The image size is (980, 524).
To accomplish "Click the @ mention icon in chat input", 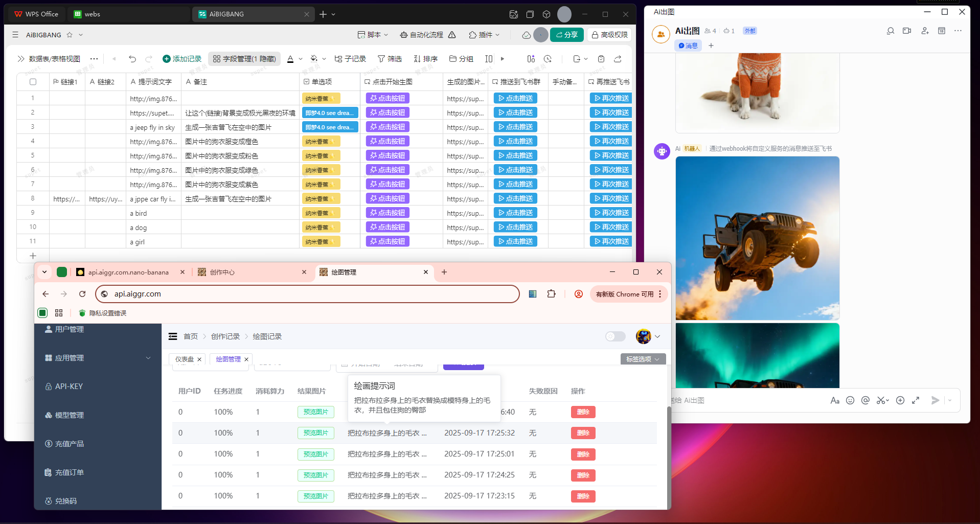I will [865, 400].
